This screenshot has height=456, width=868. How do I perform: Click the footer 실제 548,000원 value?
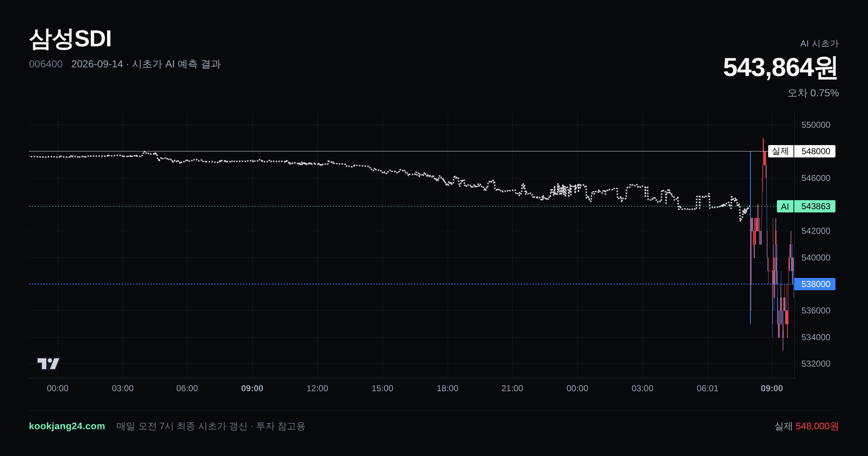(x=807, y=426)
